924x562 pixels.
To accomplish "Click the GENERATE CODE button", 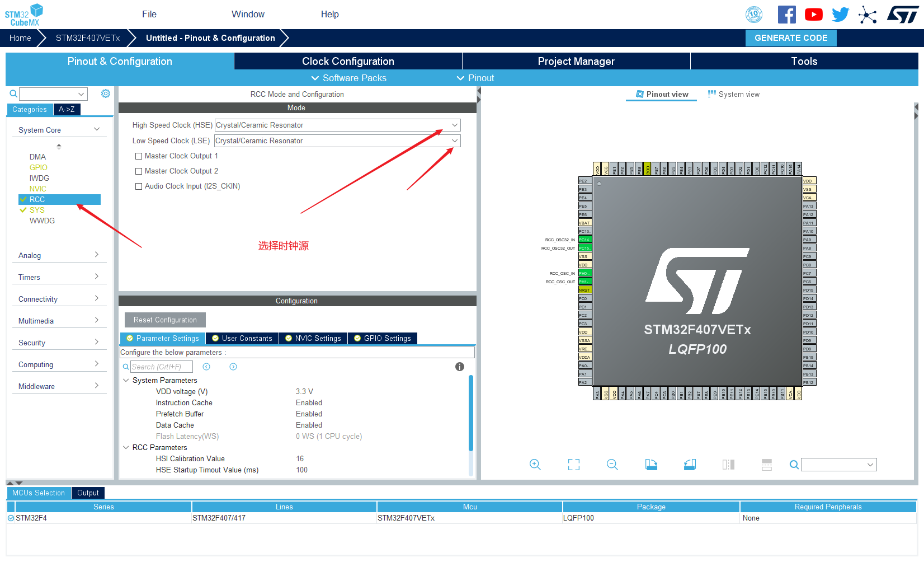I will [x=791, y=38].
